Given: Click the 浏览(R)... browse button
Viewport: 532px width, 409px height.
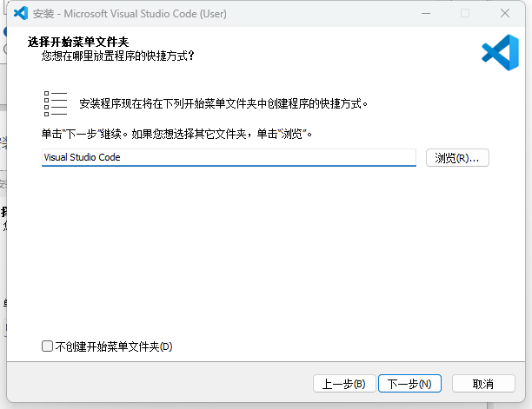Looking at the screenshot, I should (x=457, y=158).
